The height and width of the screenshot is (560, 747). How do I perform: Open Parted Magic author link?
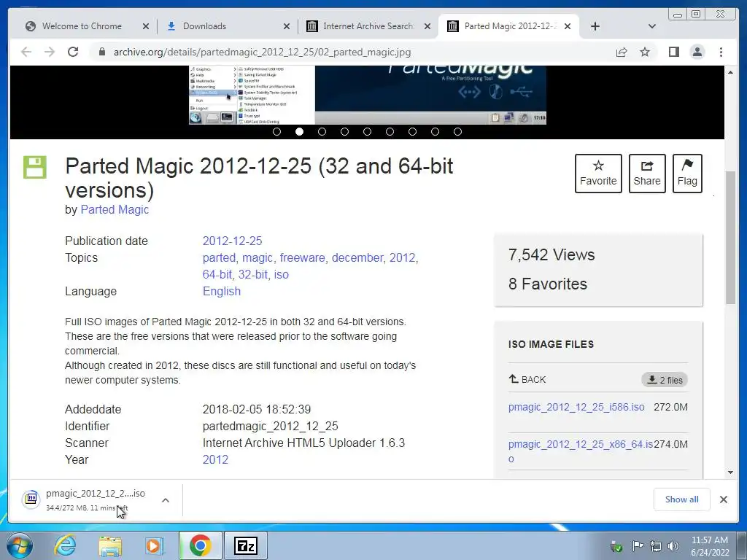tap(115, 209)
